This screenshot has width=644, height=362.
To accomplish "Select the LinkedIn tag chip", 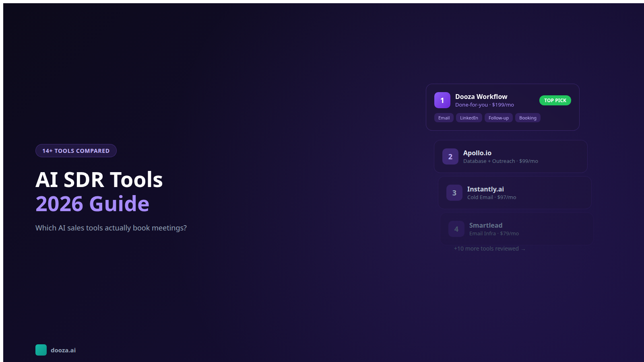I will click(469, 118).
